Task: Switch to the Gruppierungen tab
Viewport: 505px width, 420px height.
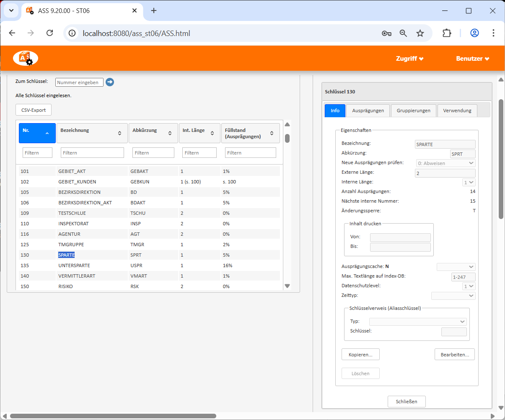Action: click(x=413, y=111)
